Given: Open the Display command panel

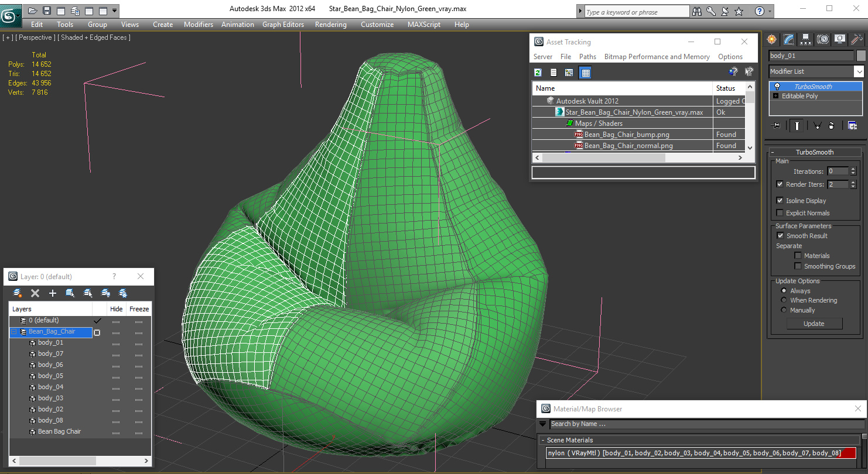Looking at the screenshot, I should point(840,39).
